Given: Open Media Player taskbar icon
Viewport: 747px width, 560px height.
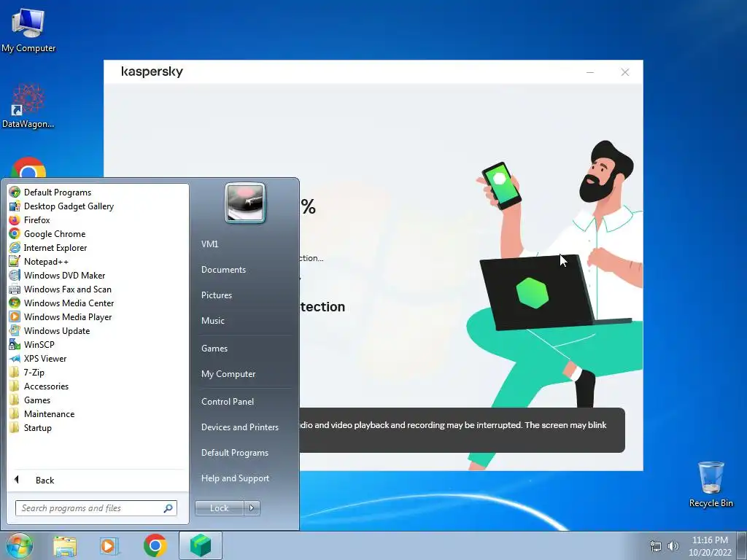Looking at the screenshot, I should pos(109,545).
